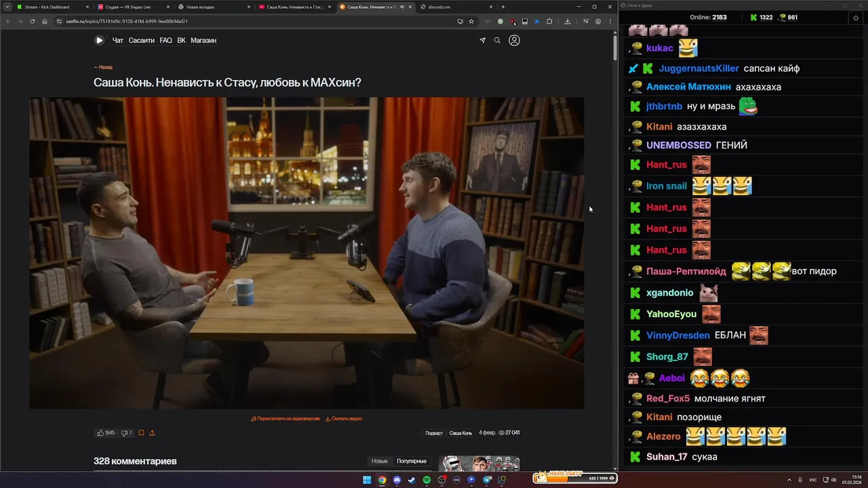Click the taskbar speaker volume icon
Viewport: 868px width, 488px height.
click(x=833, y=480)
